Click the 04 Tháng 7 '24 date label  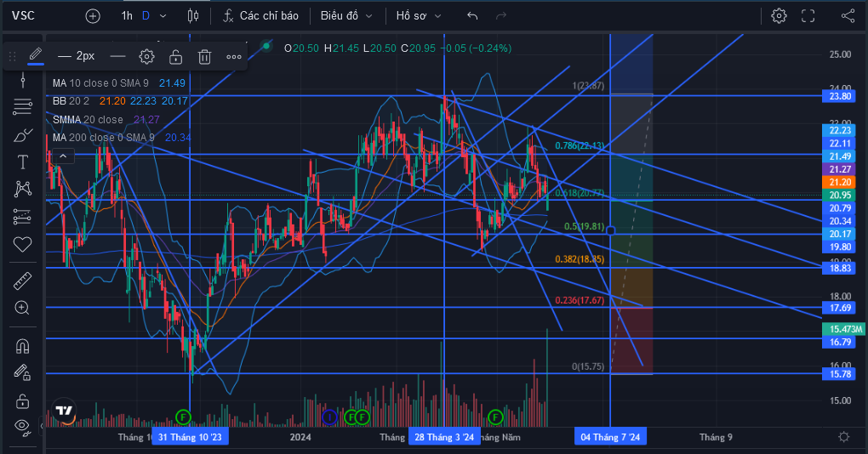tap(610, 437)
